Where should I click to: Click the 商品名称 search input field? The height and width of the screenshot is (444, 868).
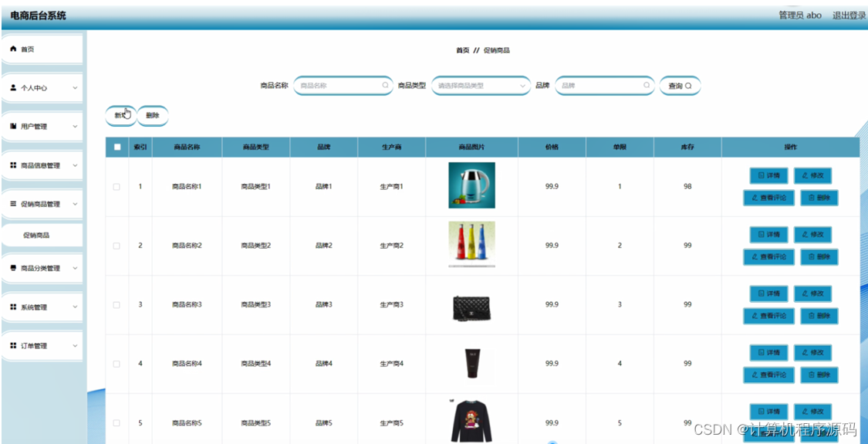343,86
